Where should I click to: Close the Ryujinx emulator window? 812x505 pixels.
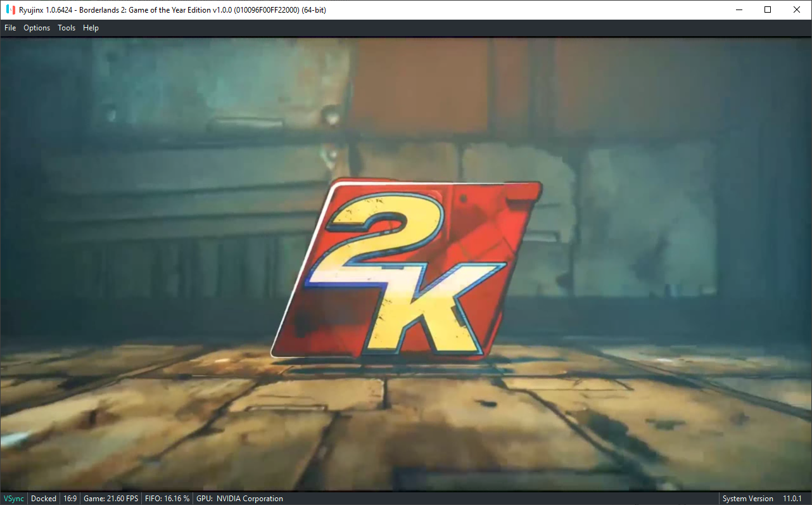(x=796, y=10)
